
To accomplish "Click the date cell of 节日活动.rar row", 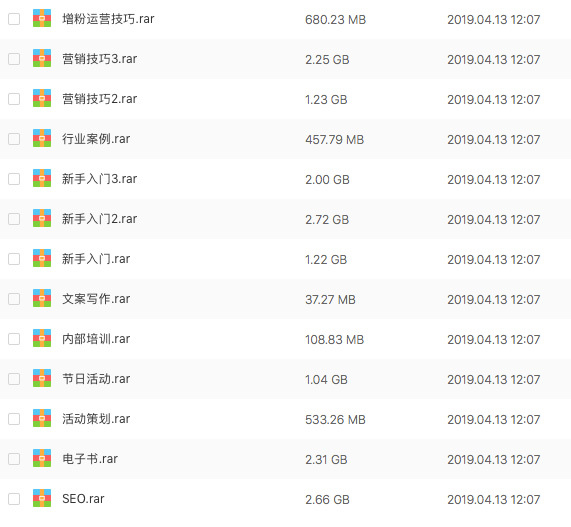I will point(493,379).
